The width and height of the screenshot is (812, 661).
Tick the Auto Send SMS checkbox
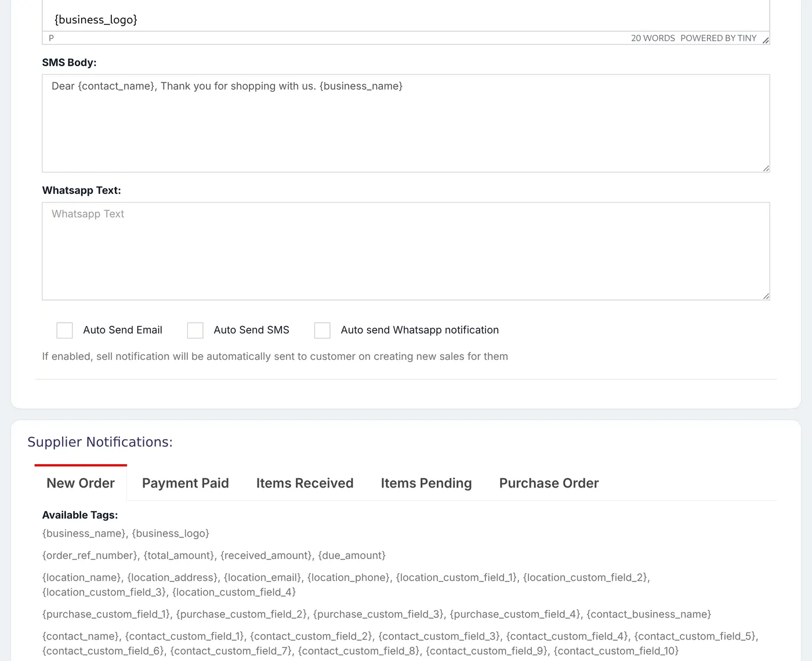(195, 330)
